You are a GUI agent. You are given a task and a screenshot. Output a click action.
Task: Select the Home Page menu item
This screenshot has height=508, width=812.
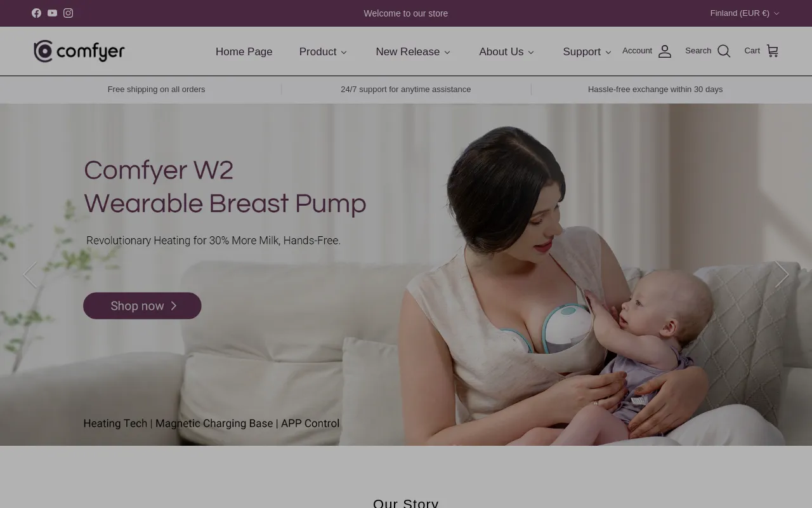(244, 51)
